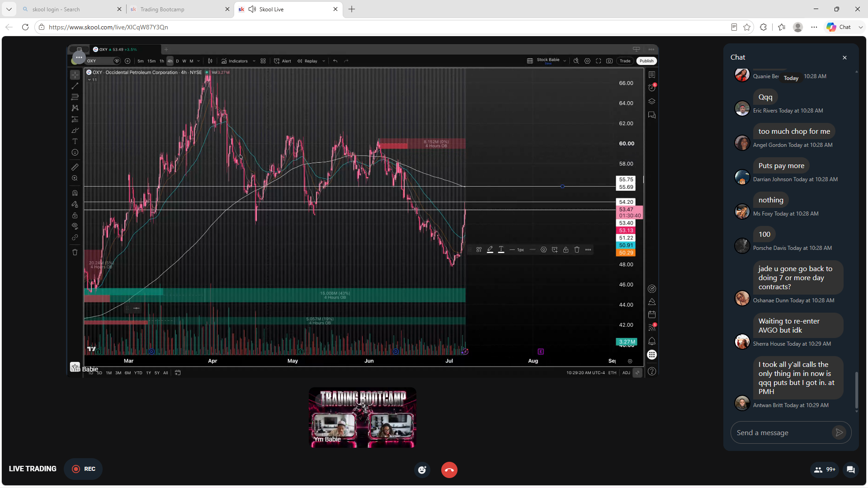The width and height of the screenshot is (868, 488).
Task: Toggle the REC recording indicator
Action: [x=84, y=469]
